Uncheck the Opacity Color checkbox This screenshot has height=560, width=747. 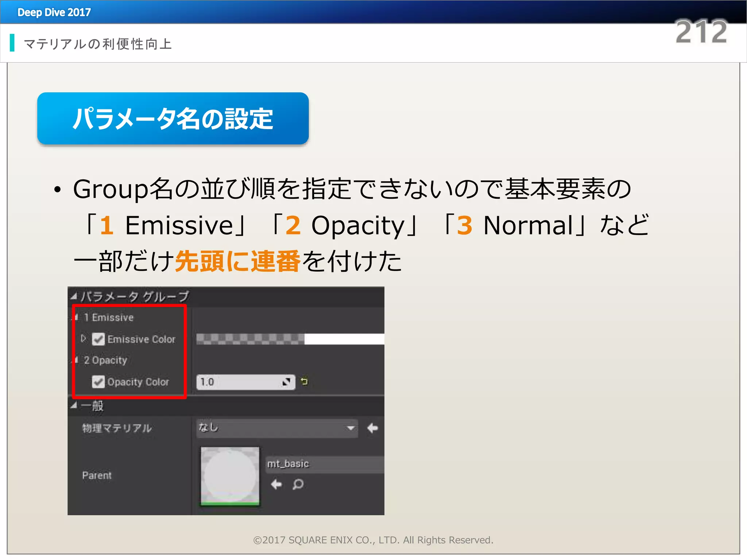98,382
